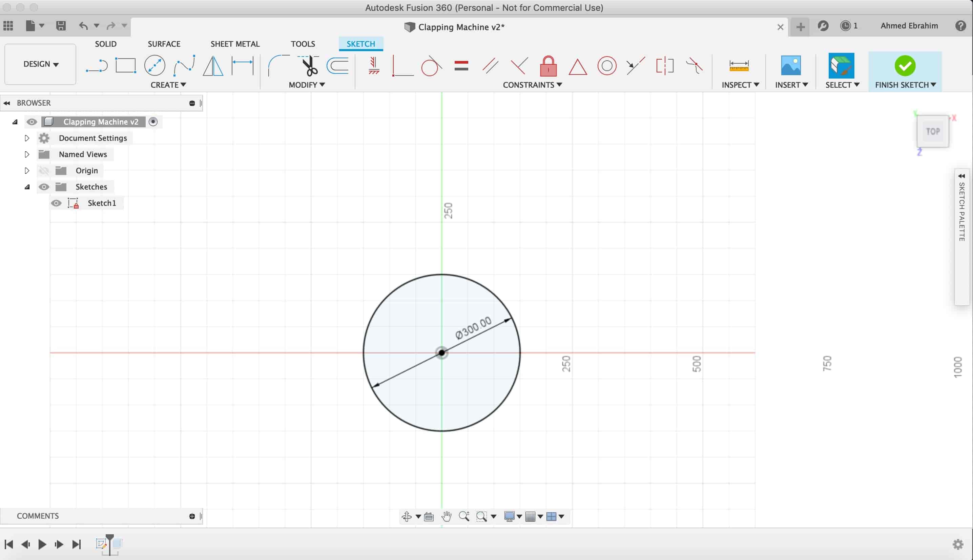This screenshot has height=560, width=973.
Task: Open the Ahmed Ebrahim account menu
Action: pos(909,26)
